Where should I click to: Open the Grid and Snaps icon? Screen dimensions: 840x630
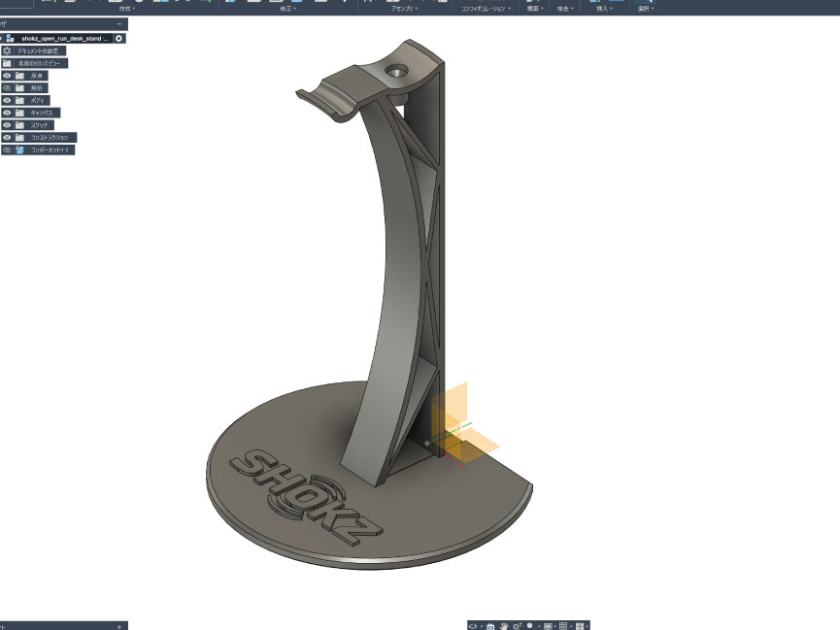click(x=563, y=626)
